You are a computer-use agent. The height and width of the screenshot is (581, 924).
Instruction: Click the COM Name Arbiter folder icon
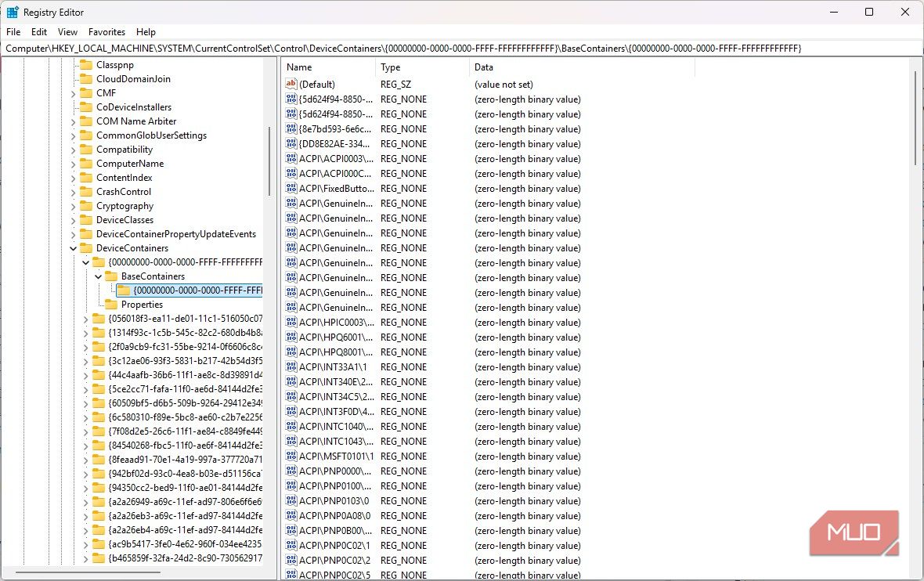click(x=86, y=121)
